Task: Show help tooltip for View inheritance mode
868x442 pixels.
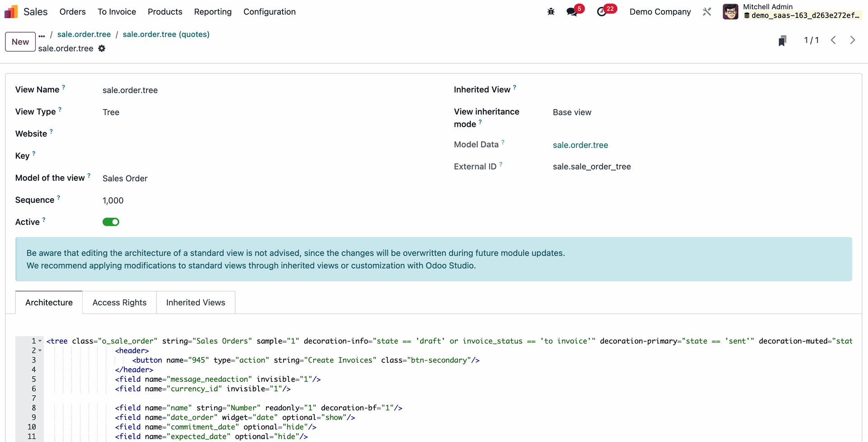Action: (480, 122)
